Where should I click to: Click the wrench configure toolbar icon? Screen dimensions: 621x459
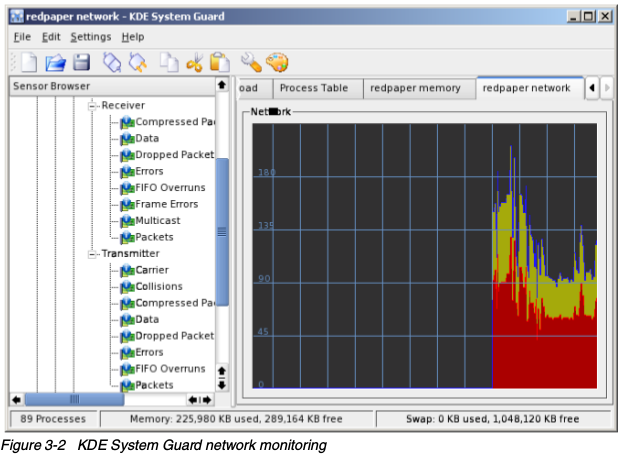pos(250,62)
